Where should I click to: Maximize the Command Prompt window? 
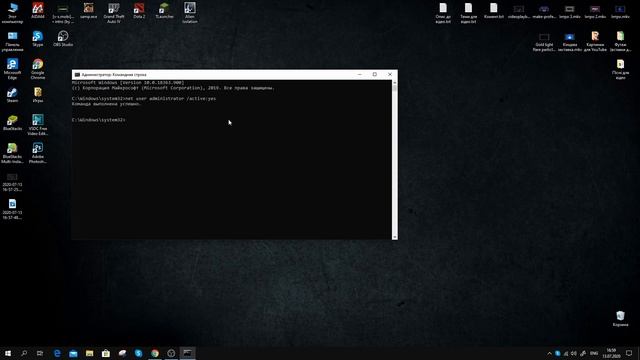pyautogui.click(x=375, y=75)
